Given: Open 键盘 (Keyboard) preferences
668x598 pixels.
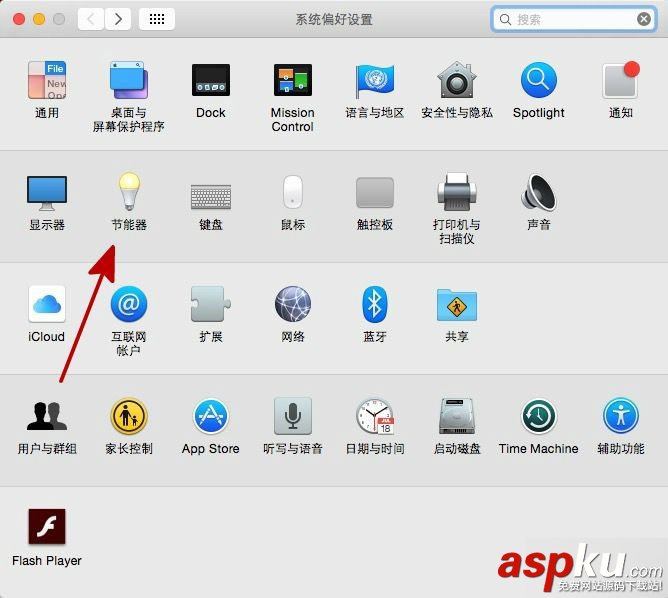Looking at the screenshot, I should (210, 197).
